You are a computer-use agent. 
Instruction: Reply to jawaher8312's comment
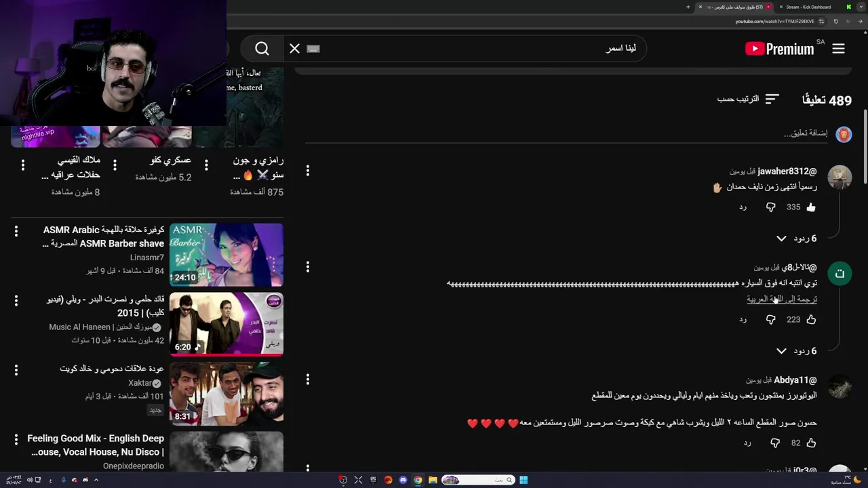(743, 207)
